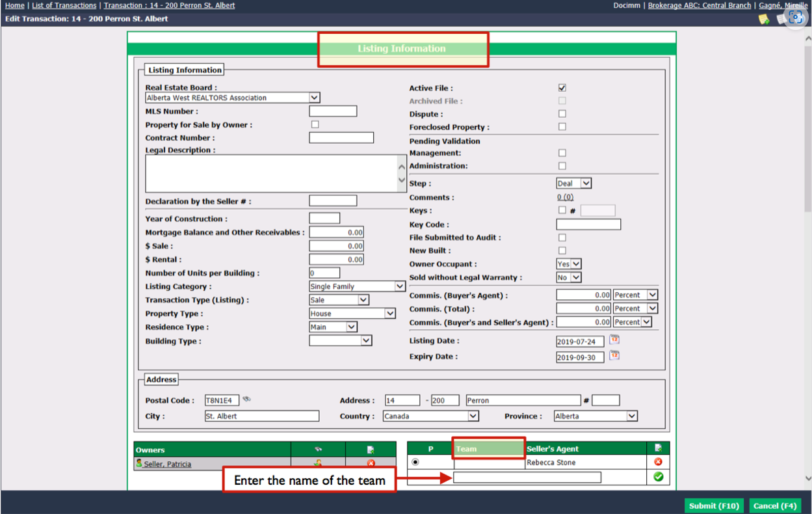Expand the Step dropdown showing Deal
This screenshot has width=812, height=514.
573,183
